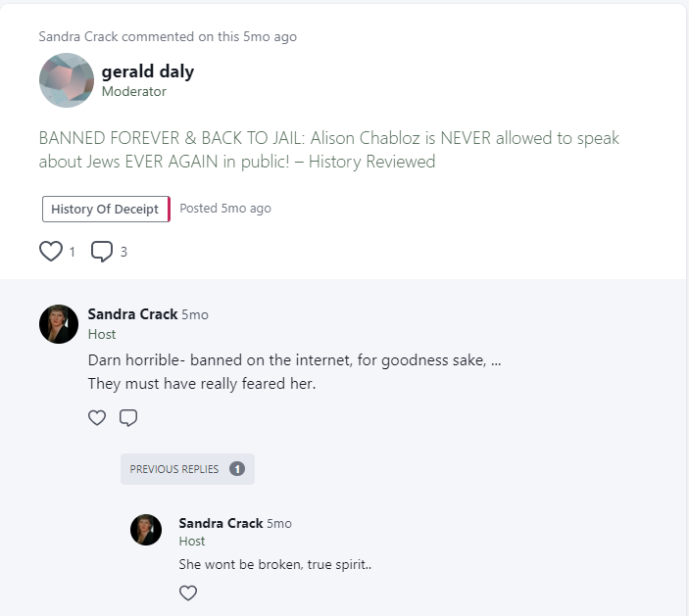The image size is (689, 616).
Task: Open comments via post's speech bubble icon
Action: point(102,252)
